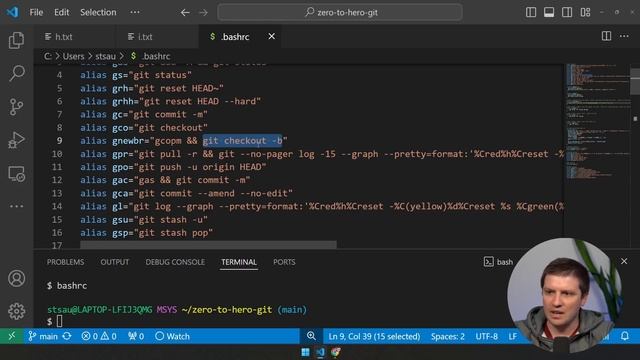Change encoding via UTF-8 indicator

487,336
